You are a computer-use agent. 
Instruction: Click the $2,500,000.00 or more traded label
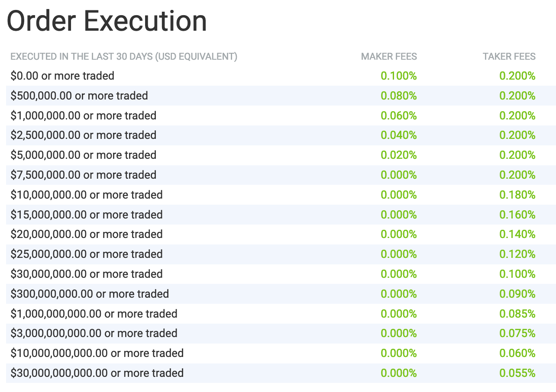pyautogui.click(x=84, y=135)
